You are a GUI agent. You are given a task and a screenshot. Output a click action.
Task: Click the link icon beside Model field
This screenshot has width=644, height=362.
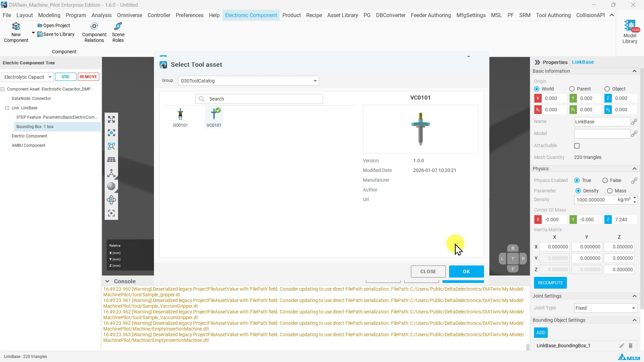(x=634, y=134)
